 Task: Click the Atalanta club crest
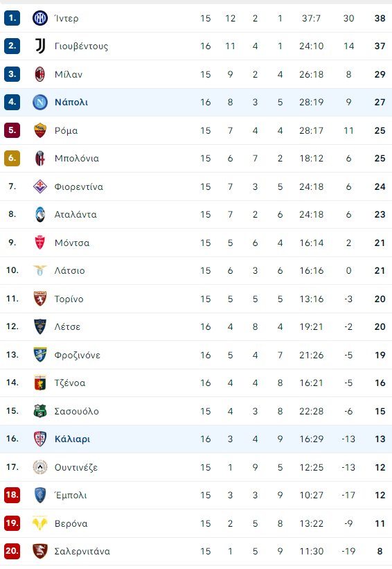point(40,214)
